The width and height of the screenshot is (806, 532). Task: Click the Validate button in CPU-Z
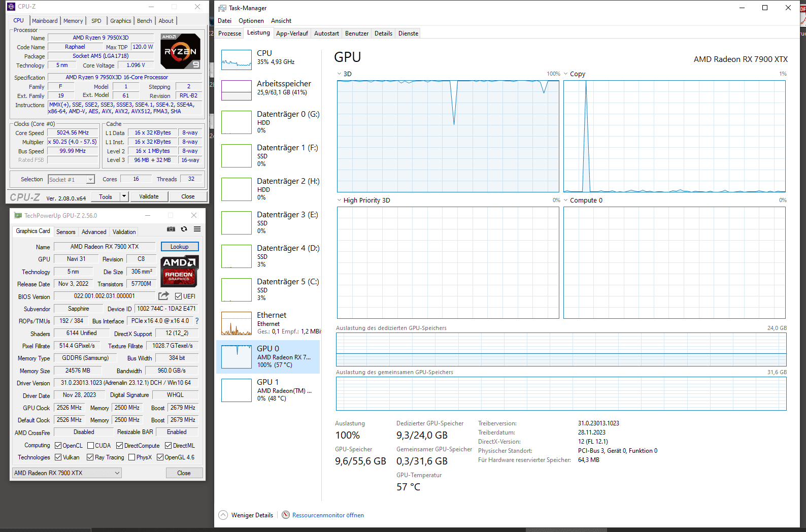[x=149, y=196]
